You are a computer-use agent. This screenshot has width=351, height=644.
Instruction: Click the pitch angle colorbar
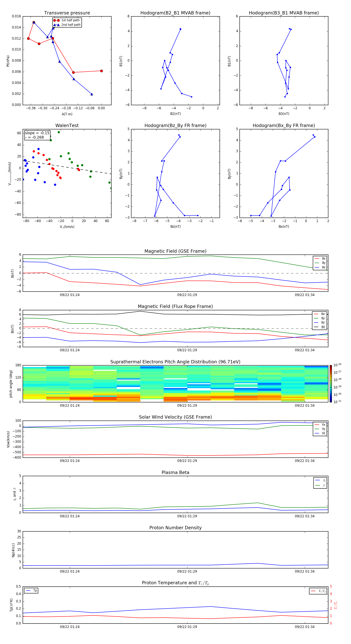[331, 384]
